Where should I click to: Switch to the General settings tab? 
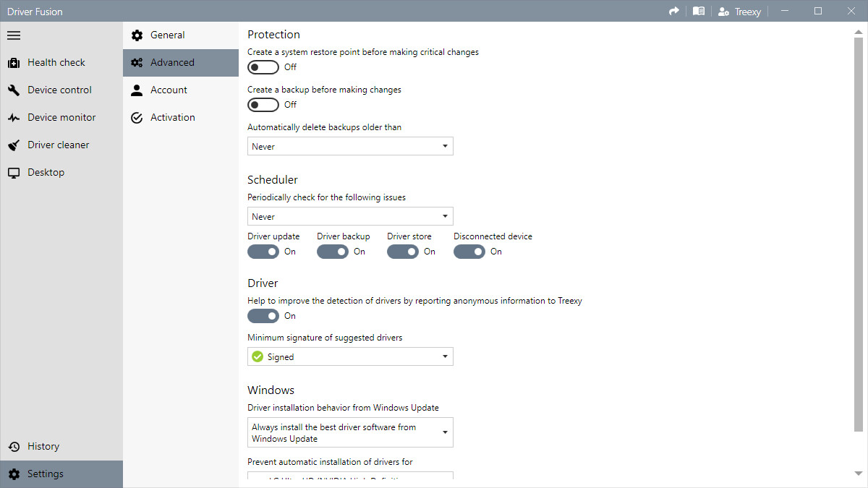coord(167,35)
